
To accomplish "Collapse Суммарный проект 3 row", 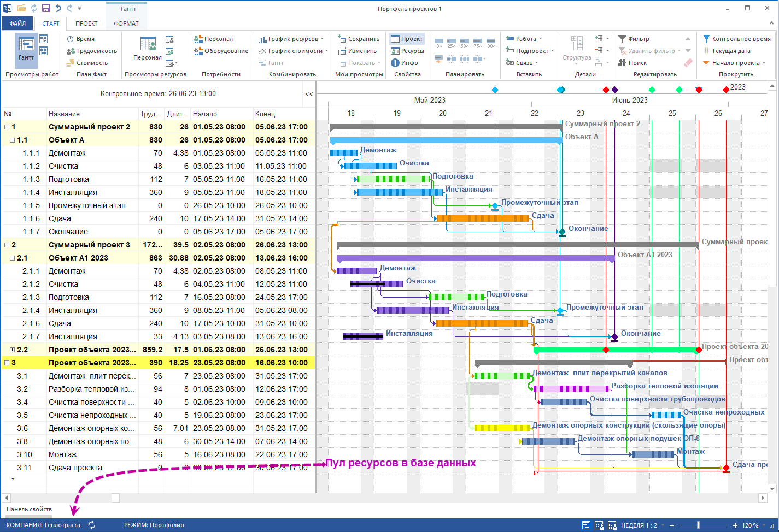I will point(7,245).
